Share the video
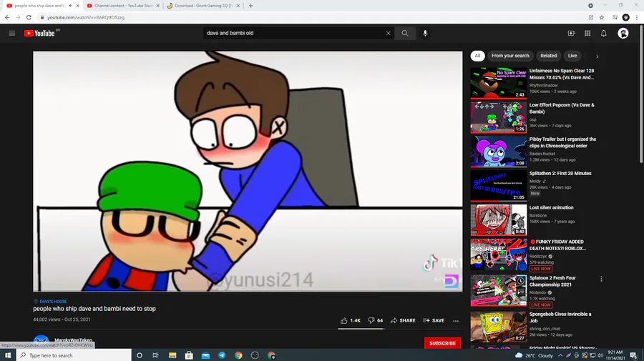644x361 pixels. click(403, 320)
